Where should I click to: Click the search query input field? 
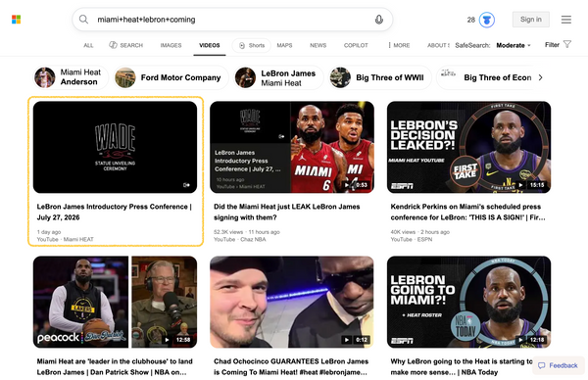point(232,20)
